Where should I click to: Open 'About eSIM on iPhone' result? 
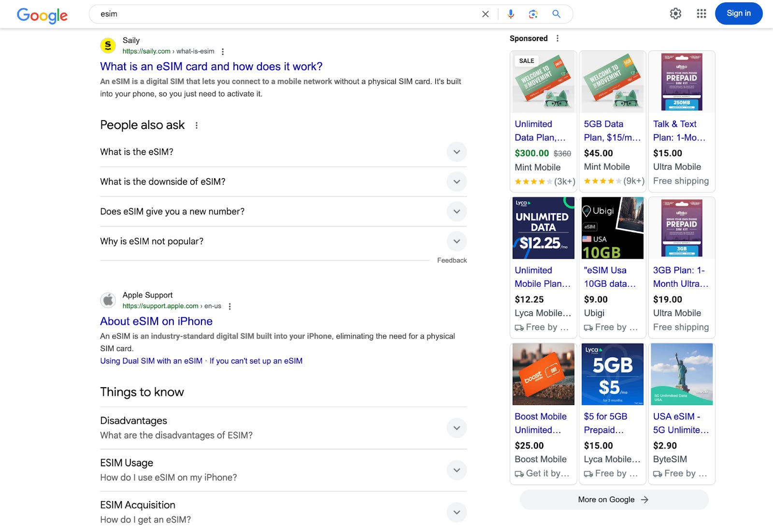click(x=156, y=322)
